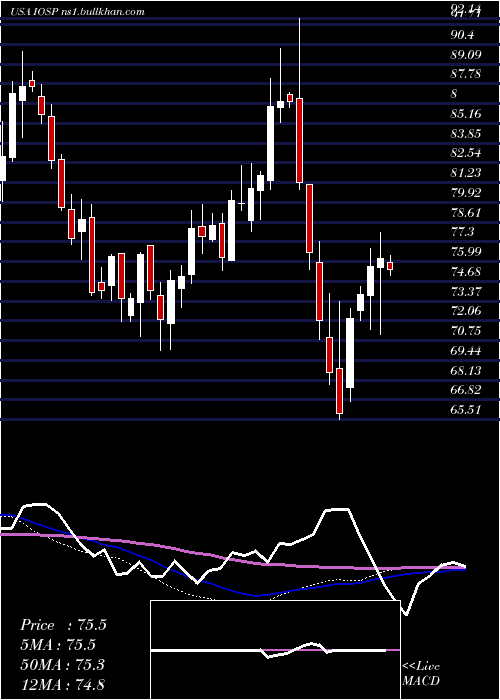Click the 50MA : 75.3 readout

[x=62, y=665]
